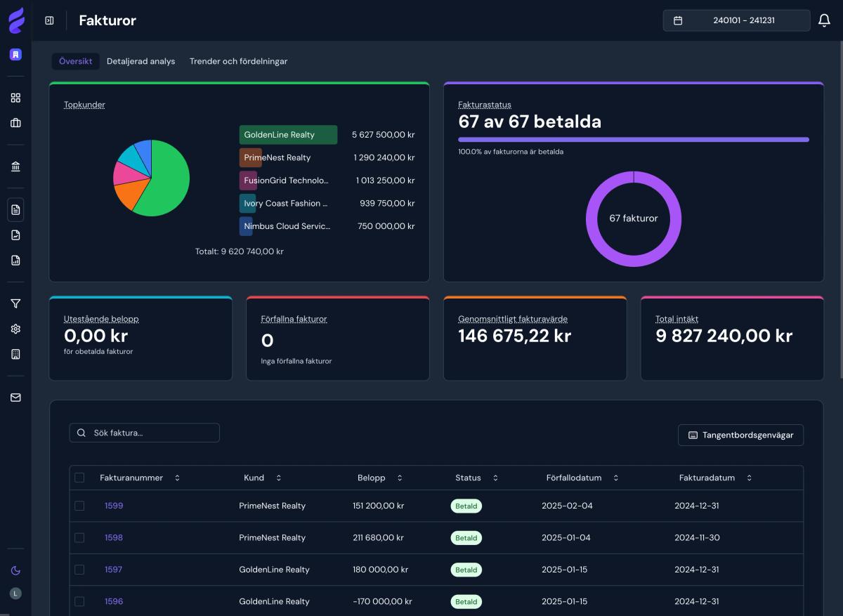843x616 pixels.
Task: Select checkbox for invoice 1599
Action: (79, 506)
